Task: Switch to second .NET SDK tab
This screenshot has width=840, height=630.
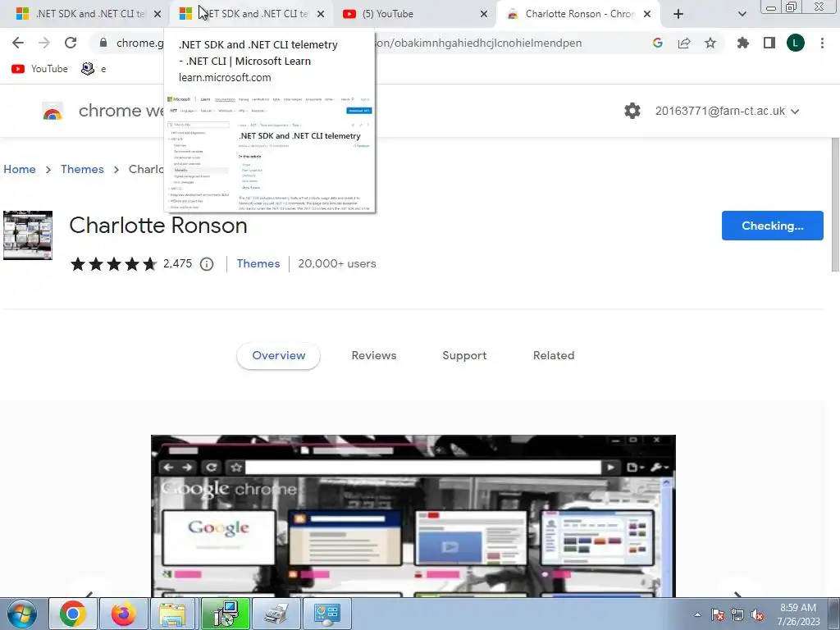Action: pos(252,14)
